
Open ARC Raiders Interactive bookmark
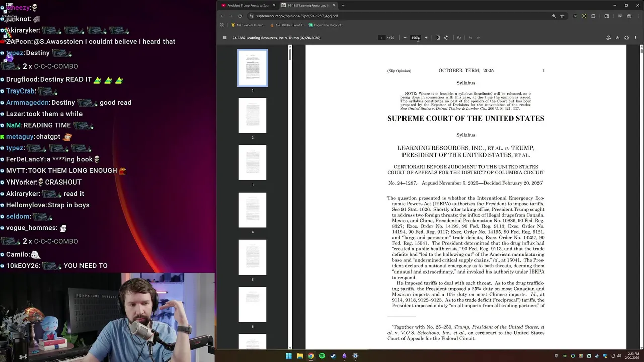248,25
